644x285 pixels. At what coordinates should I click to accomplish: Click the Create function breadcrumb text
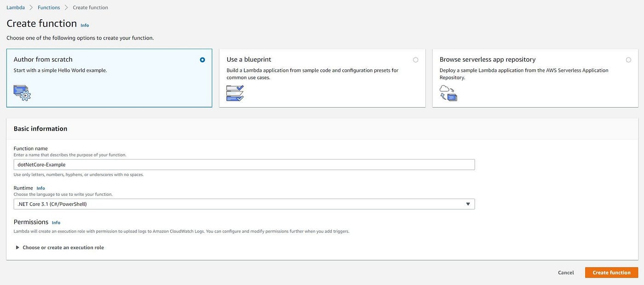point(91,7)
